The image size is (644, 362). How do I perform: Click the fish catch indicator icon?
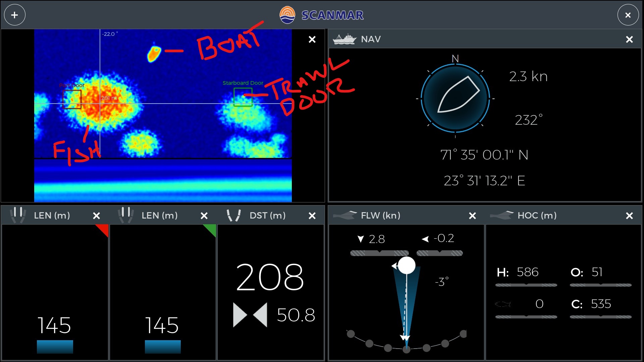(503, 304)
